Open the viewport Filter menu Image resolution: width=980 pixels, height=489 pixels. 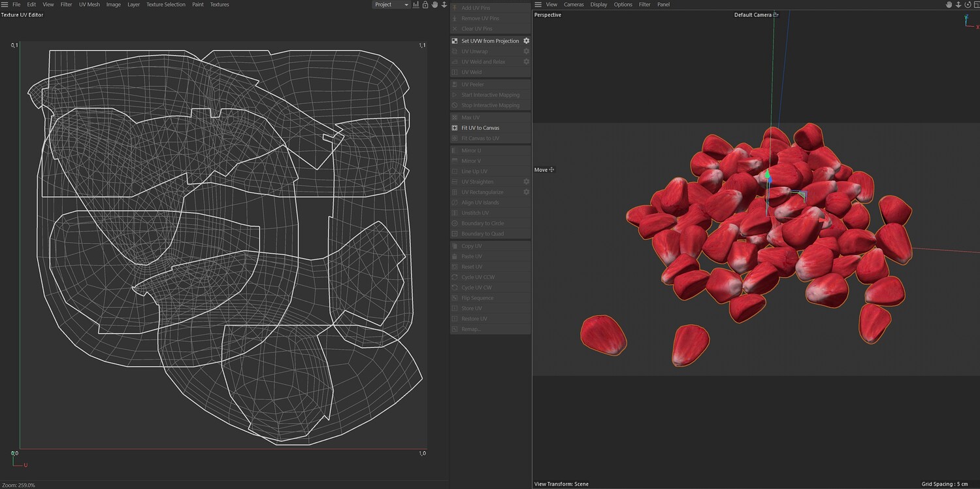click(x=644, y=5)
